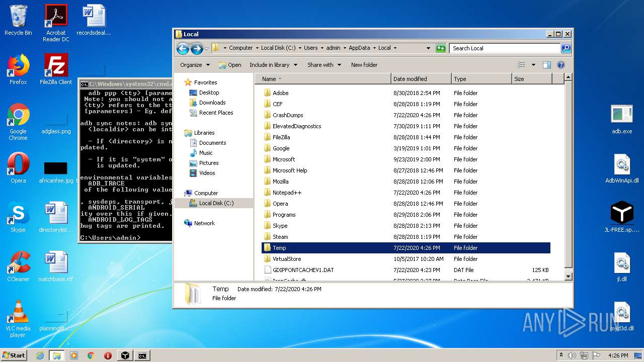644x362 pixels.
Task: Select the CrashDumps folder row
Action: point(406,115)
